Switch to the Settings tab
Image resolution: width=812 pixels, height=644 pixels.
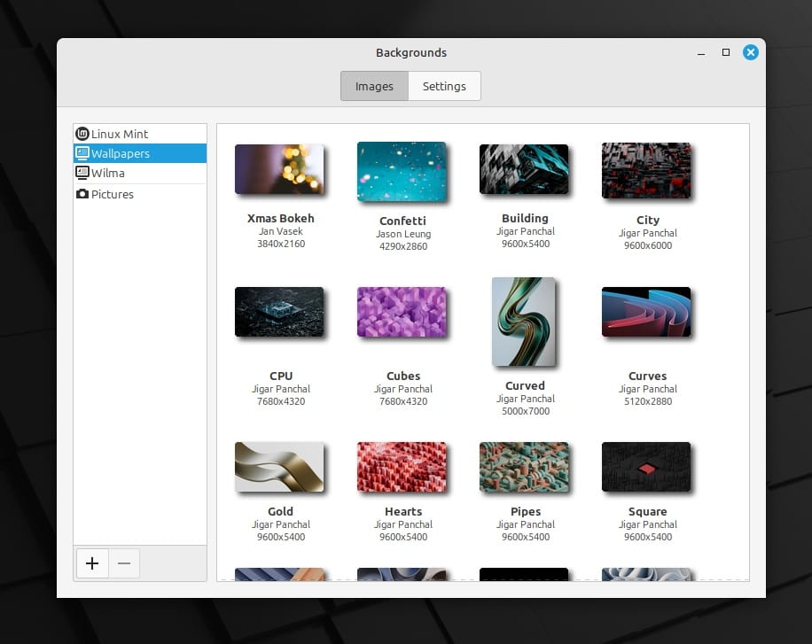[444, 86]
